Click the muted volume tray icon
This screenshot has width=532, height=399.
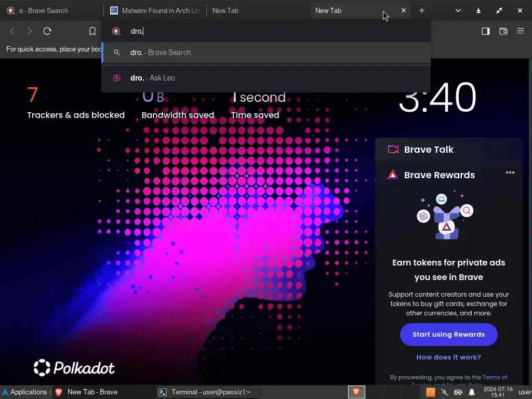[x=444, y=392]
